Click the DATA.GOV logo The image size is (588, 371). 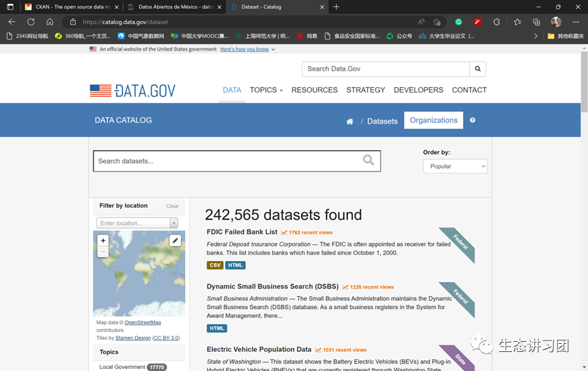pyautogui.click(x=133, y=90)
